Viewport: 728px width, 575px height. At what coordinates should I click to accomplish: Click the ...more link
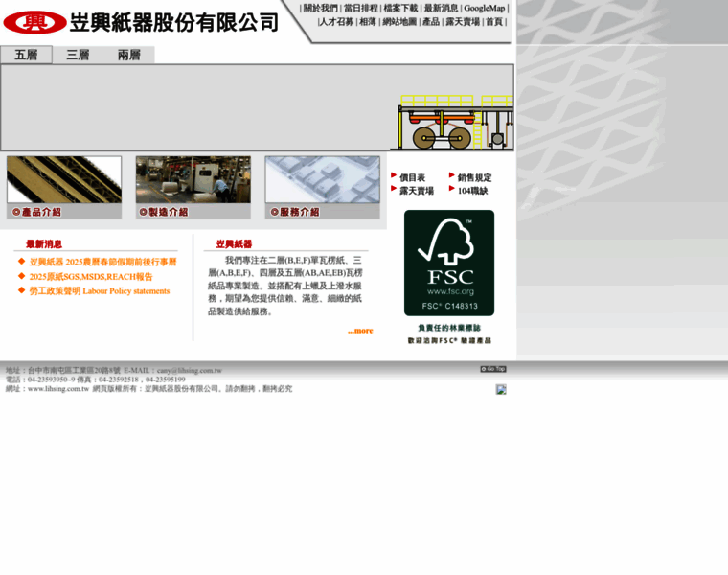coord(360,331)
